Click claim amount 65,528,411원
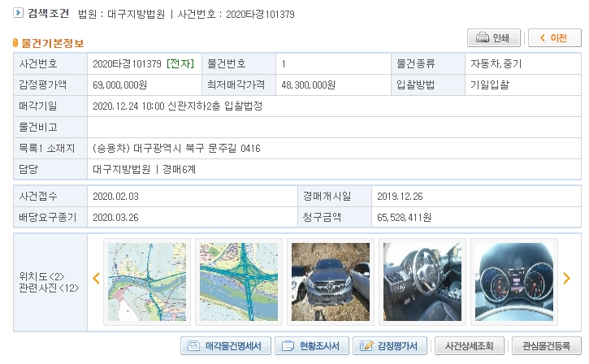The width and height of the screenshot is (589, 364). 405,218
